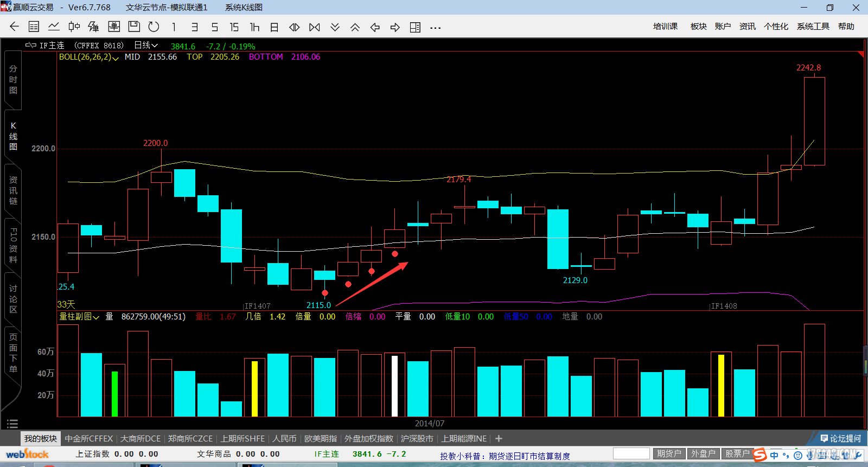Click the input field in status bar
Viewport: 868px width, 467px height.
631,453
